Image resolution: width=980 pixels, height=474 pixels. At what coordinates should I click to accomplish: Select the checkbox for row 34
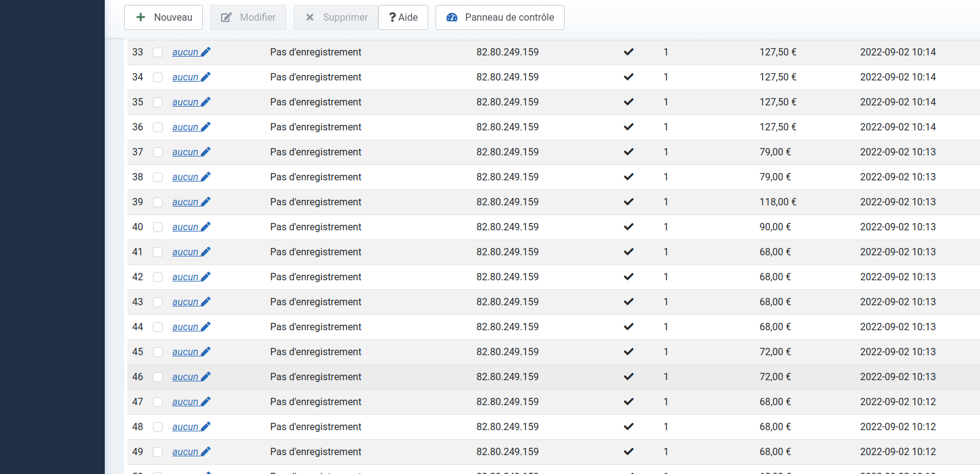(158, 77)
